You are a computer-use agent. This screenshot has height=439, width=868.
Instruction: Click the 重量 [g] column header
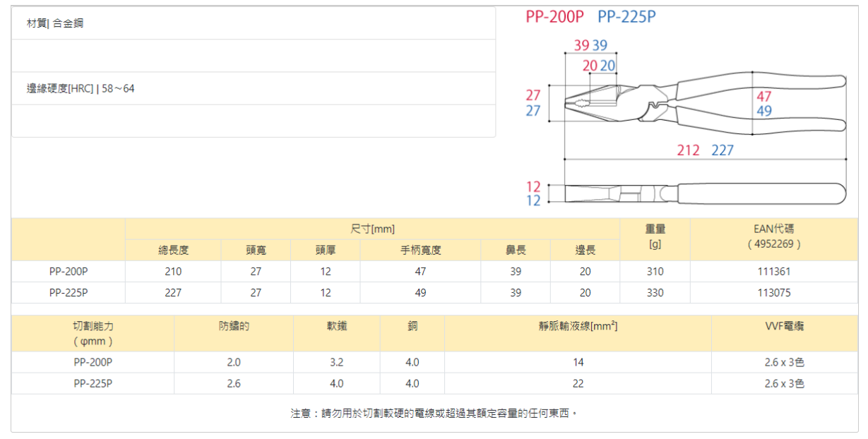[x=655, y=239]
